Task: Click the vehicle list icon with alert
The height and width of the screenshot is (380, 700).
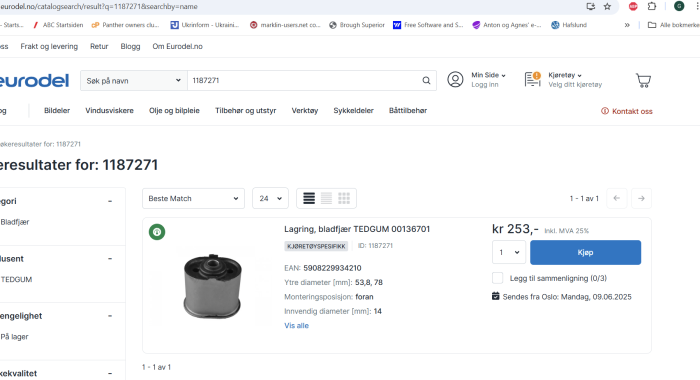Action: click(533, 79)
